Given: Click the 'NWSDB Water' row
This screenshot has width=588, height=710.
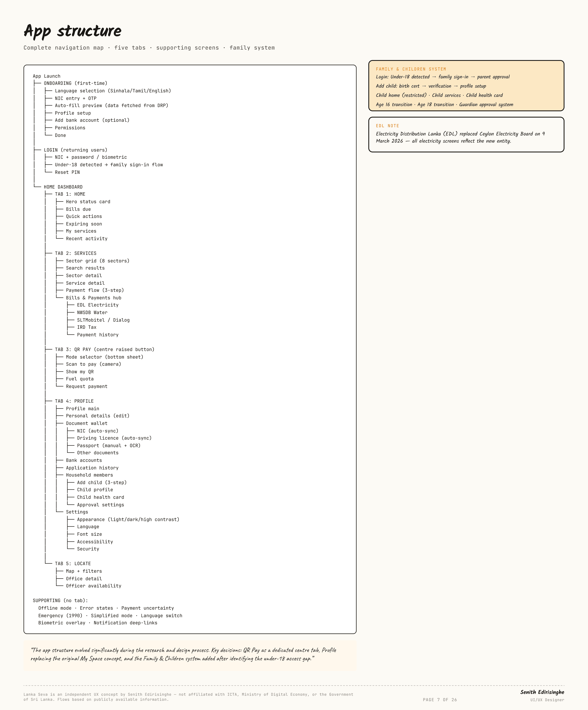Looking at the screenshot, I should tap(92, 312).
